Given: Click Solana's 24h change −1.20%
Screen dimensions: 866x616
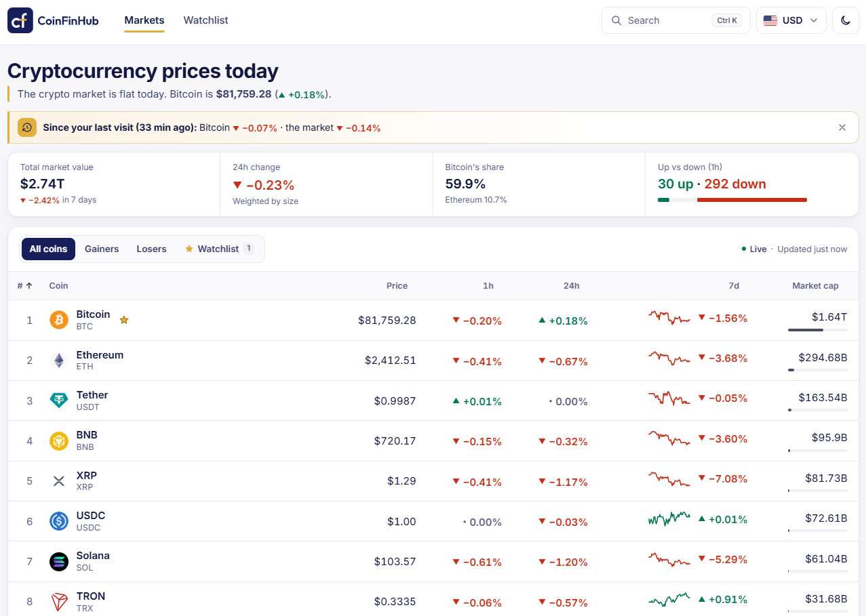Looking at the screenshot, I should point(563,562).
